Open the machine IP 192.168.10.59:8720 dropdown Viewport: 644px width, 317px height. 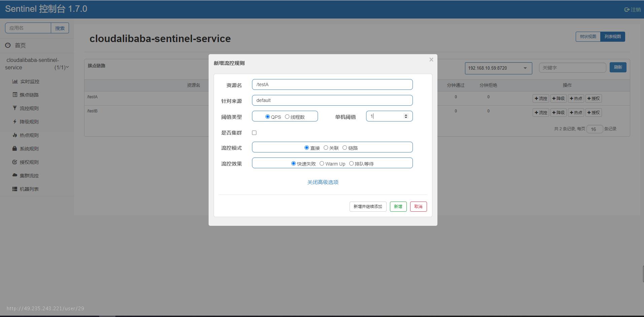coord(498,68)
